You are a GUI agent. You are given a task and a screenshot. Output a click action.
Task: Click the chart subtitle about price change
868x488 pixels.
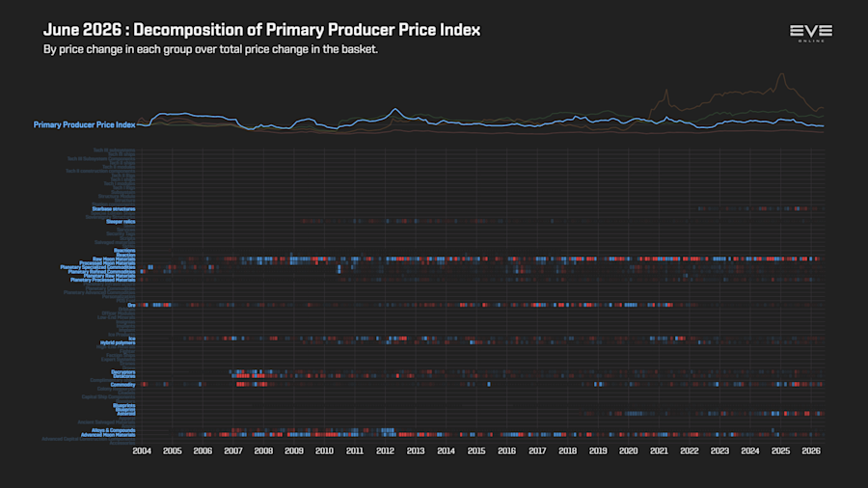(210, 49)
